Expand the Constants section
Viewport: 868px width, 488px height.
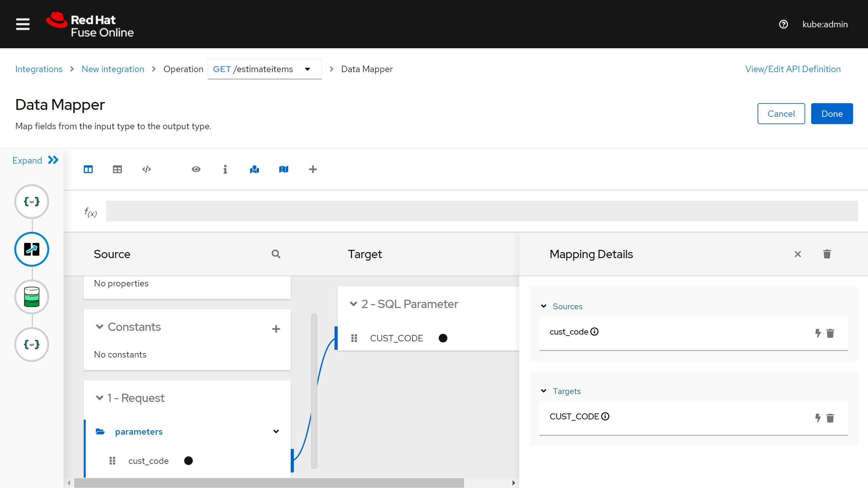(x=100, y=327)
